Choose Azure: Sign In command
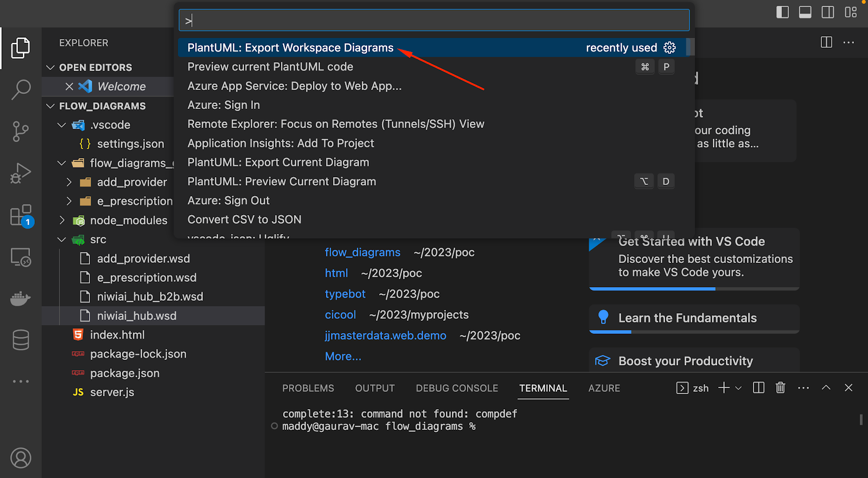 tap(432, 105)
